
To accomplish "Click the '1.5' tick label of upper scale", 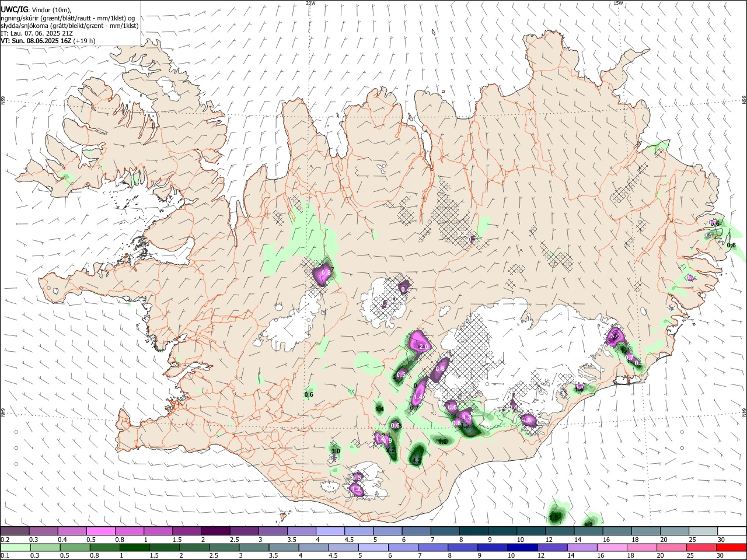I will [x=176, y=540].
